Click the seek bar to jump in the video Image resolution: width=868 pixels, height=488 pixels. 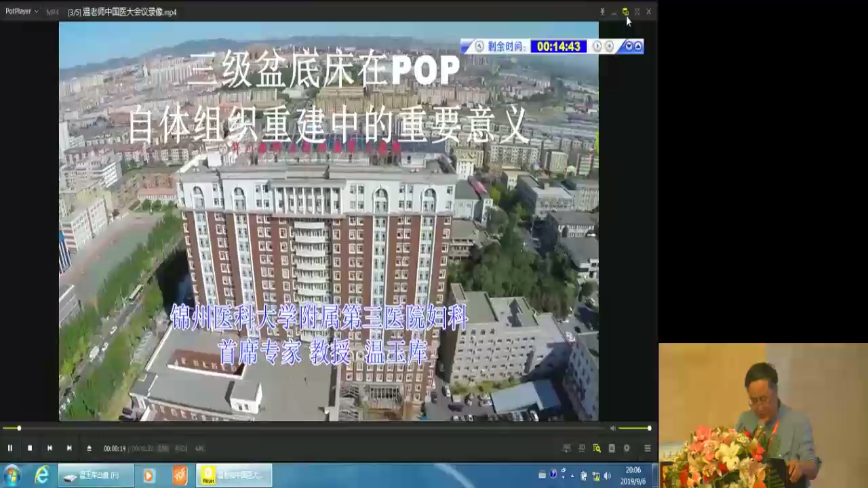click(x=305, y=428)
